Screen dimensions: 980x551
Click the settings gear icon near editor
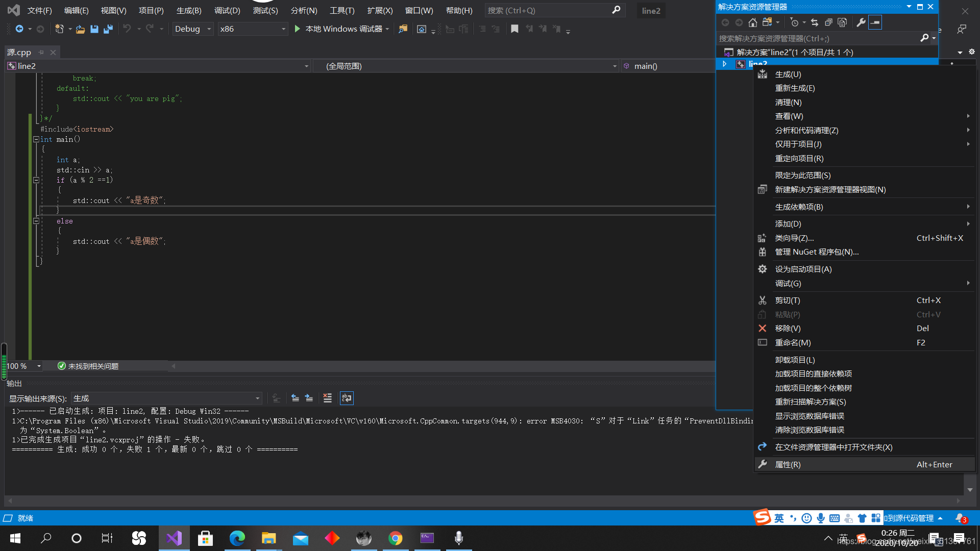point(972,52)
